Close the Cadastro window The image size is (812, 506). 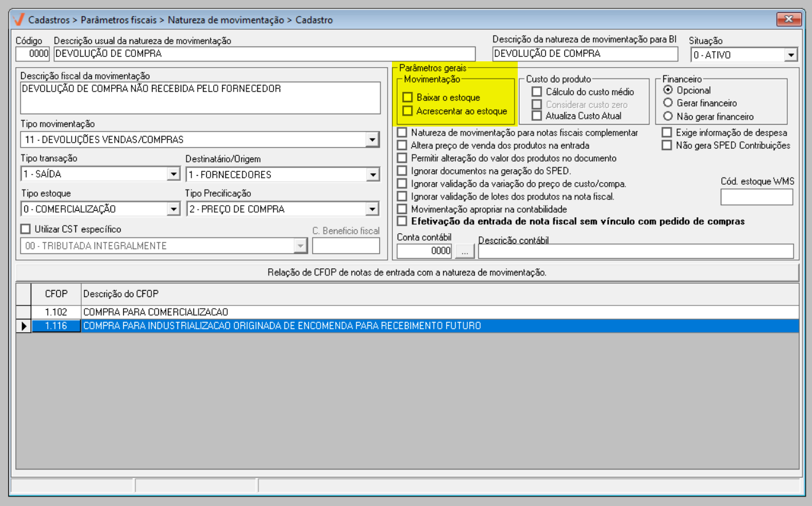tap(789, 20)
